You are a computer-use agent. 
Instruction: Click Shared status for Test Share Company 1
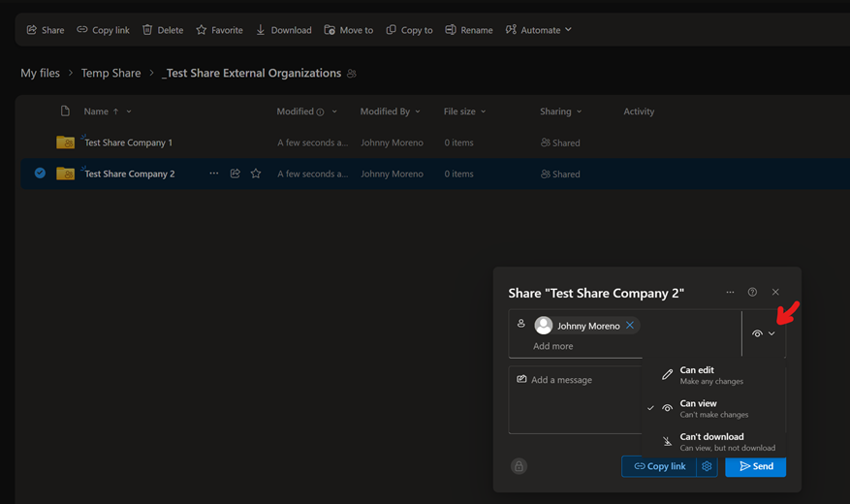coord(560,142)
